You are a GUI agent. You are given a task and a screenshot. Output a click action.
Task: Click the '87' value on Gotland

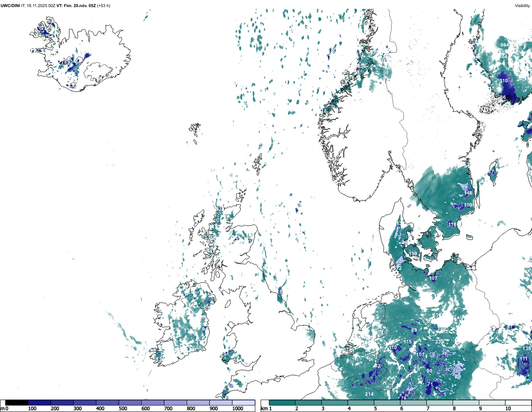(491, 173)
